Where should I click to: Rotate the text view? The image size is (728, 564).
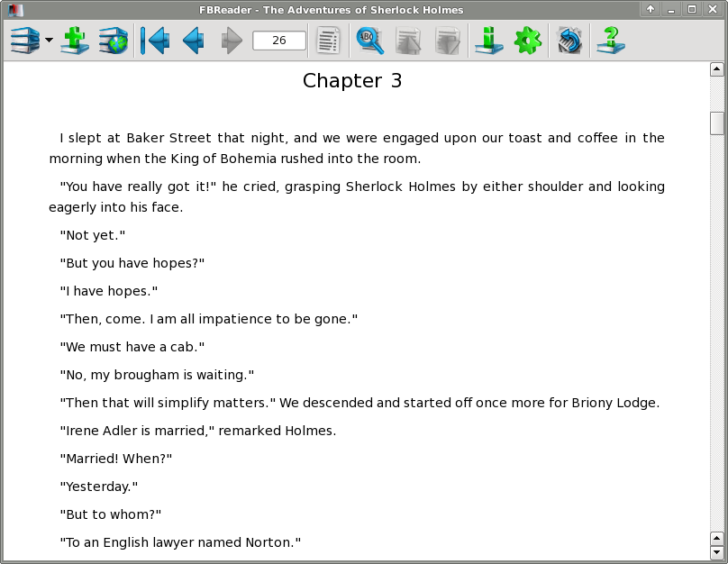tap(569, 41)
